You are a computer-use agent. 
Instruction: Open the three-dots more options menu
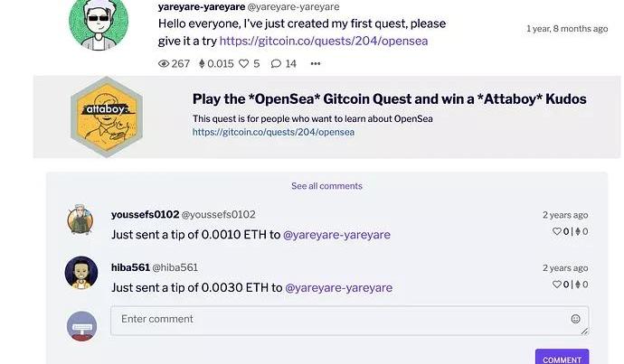coord(315,64)
